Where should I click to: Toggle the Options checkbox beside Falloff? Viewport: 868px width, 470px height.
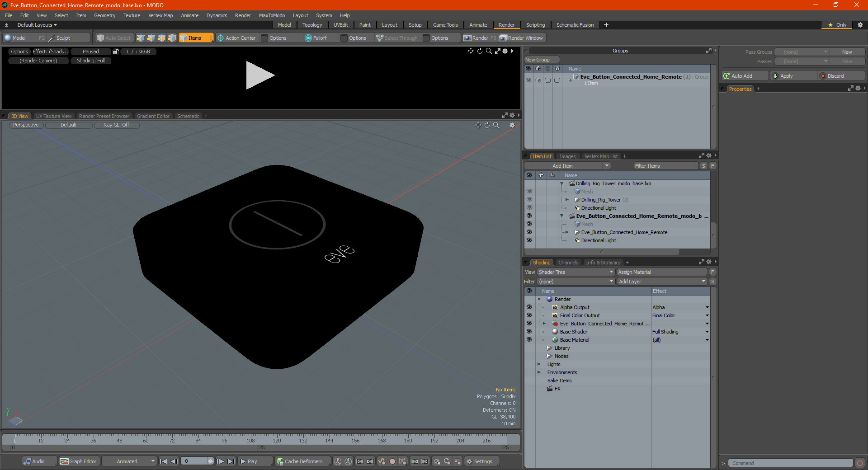pyautogui.click(x=344, y=38)
